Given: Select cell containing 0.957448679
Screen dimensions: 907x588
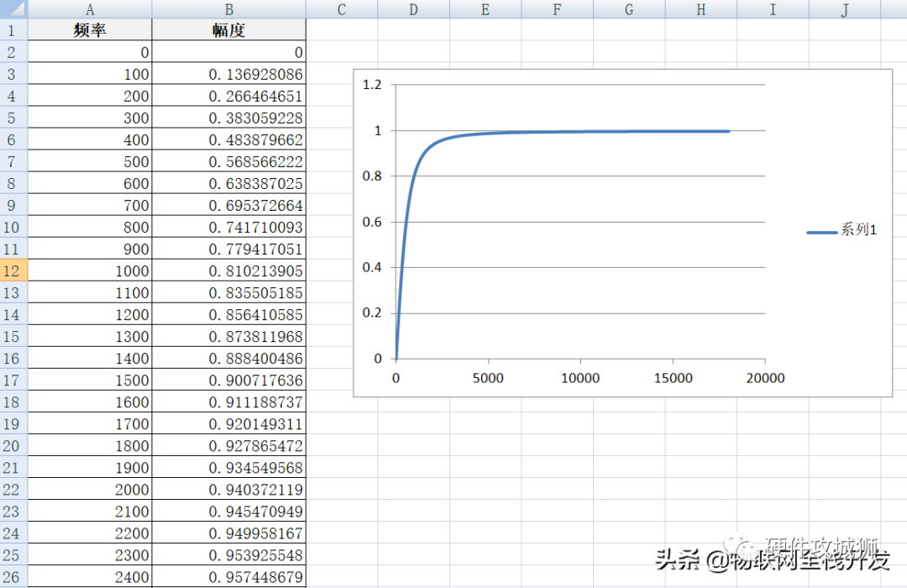Looking at the screenshot, I should [229, 577].
